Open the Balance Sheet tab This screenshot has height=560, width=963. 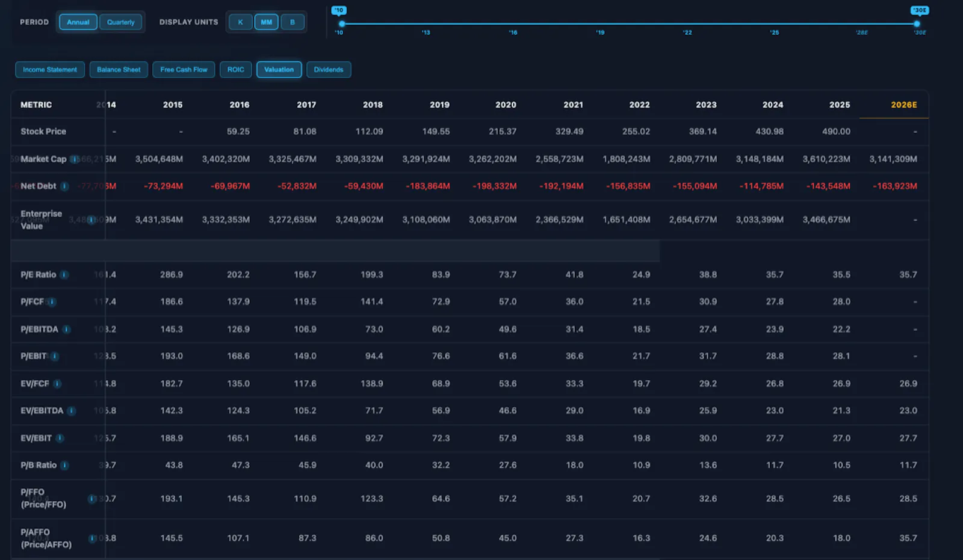pos(119,70)
